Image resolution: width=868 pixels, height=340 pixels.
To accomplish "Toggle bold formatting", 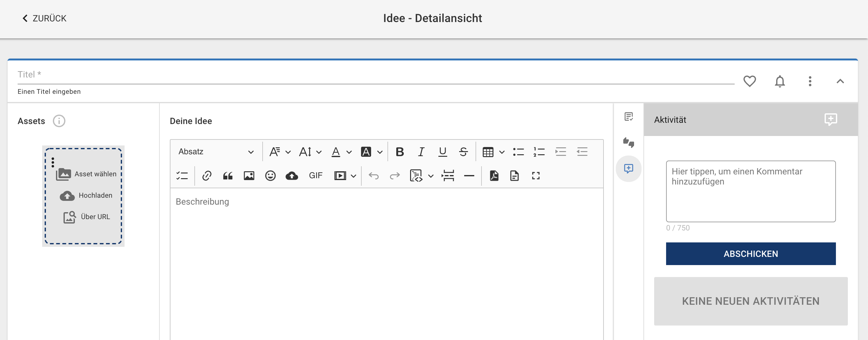I will tap(400, 152).
